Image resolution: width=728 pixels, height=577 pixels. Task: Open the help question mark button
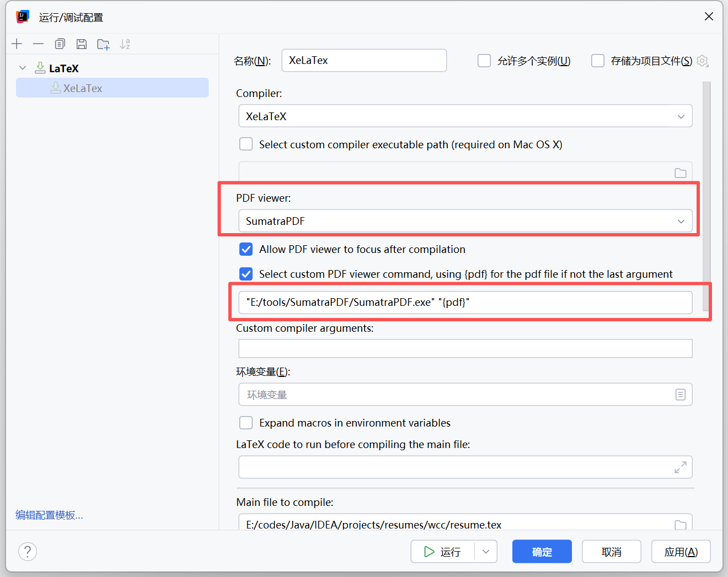pyautogui.click(x=28, y=551)
